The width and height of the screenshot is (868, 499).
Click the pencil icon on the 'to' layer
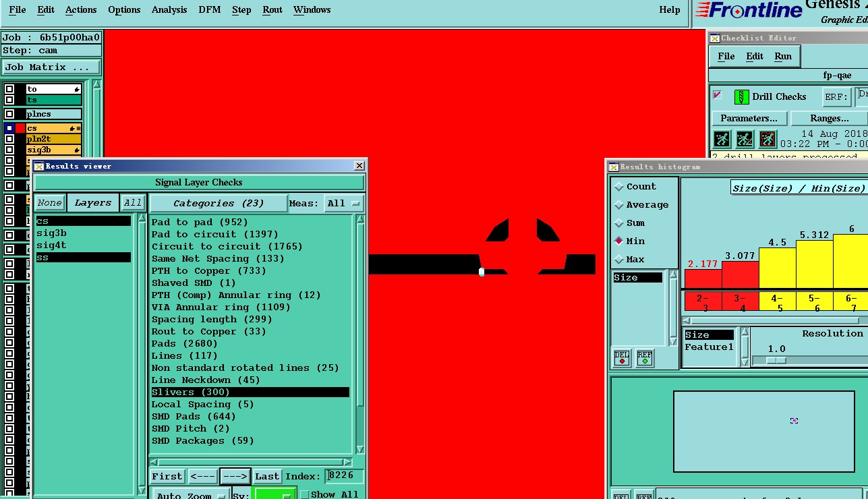77,89
